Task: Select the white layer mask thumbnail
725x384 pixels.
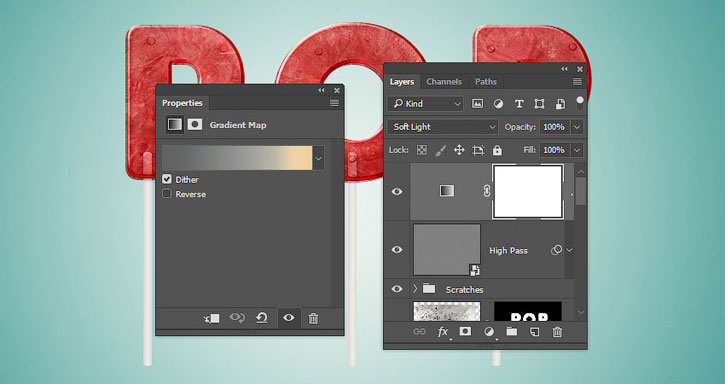Action: tap(528, 191)
